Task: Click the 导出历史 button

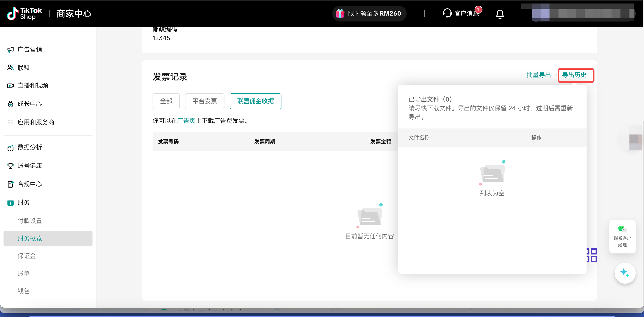Action: point(574,75)
